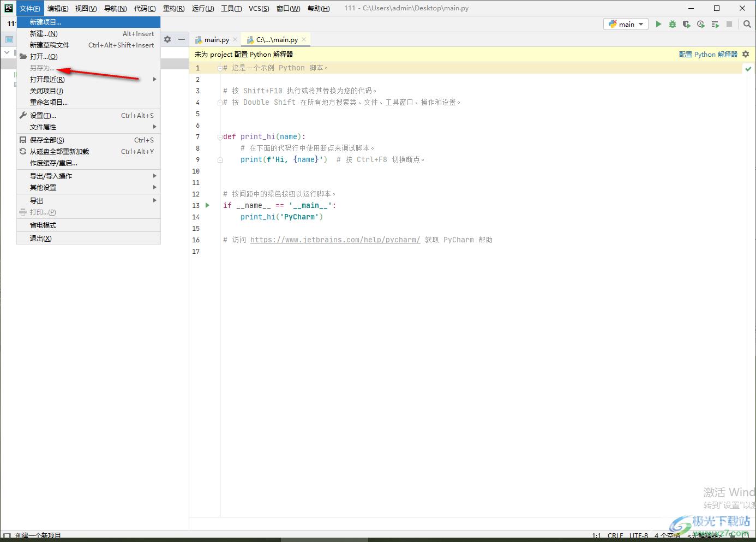Open 设置(T)... with wrench icon
756x542 pixels.
(x=88, y=115)
